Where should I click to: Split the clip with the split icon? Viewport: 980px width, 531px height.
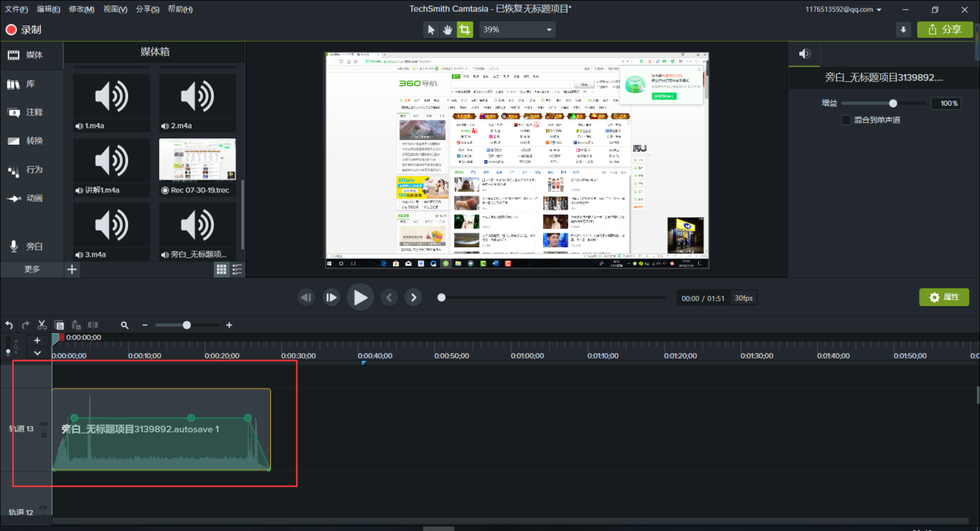(93, 325)
